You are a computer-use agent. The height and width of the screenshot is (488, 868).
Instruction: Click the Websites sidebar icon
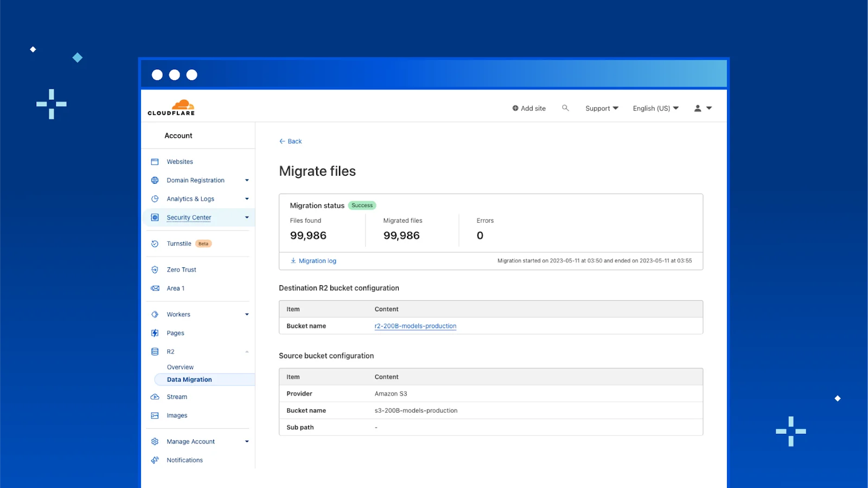click(155, 162)
